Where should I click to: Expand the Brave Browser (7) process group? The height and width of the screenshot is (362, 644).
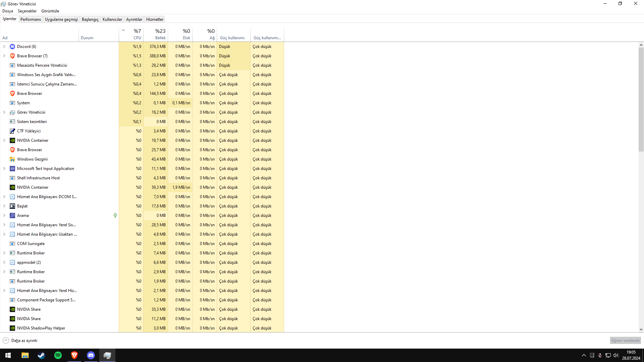pos(4,56)
